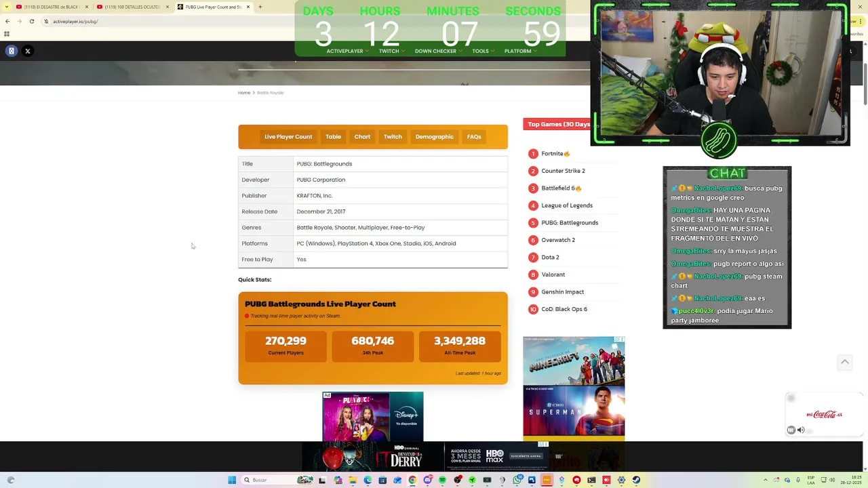
Task: Switch to the El DESASTRE de BLACK tab
Action: pyautogui.click(x=53, y=7)
